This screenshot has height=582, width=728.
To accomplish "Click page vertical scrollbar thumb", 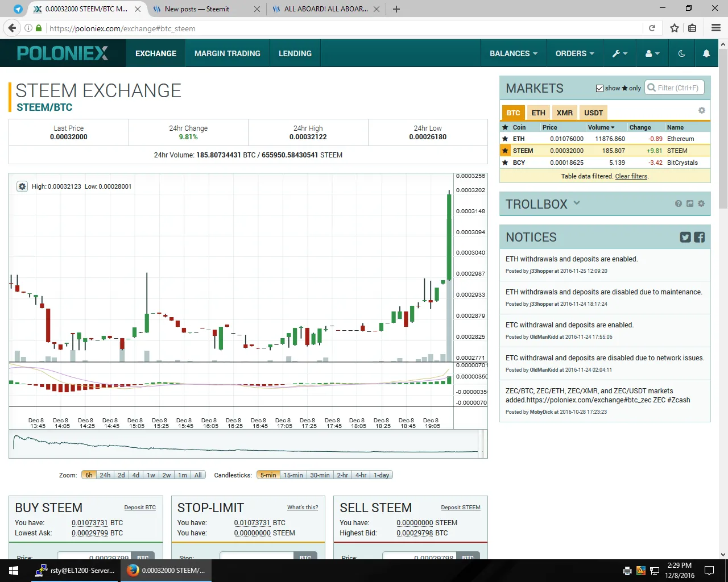I will tap(723, 128).
